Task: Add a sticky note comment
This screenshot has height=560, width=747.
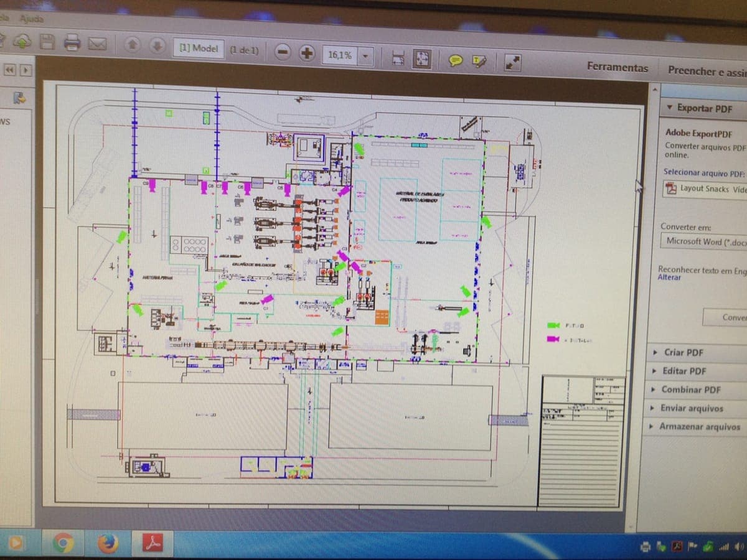Action: pos(456,60)
